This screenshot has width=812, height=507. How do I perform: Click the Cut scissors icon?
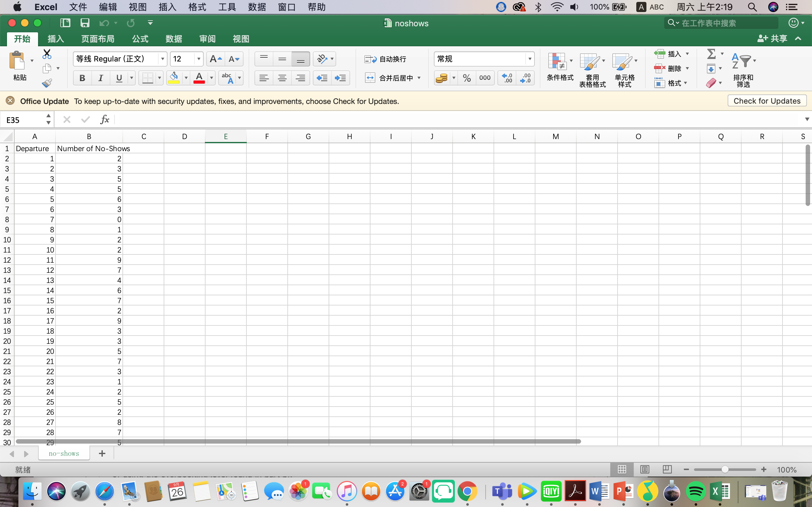point(47,54)
